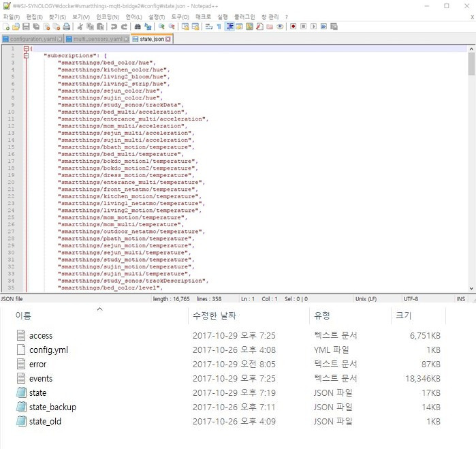
Task: Click the close document X below window controls
Action: [473, 17]
